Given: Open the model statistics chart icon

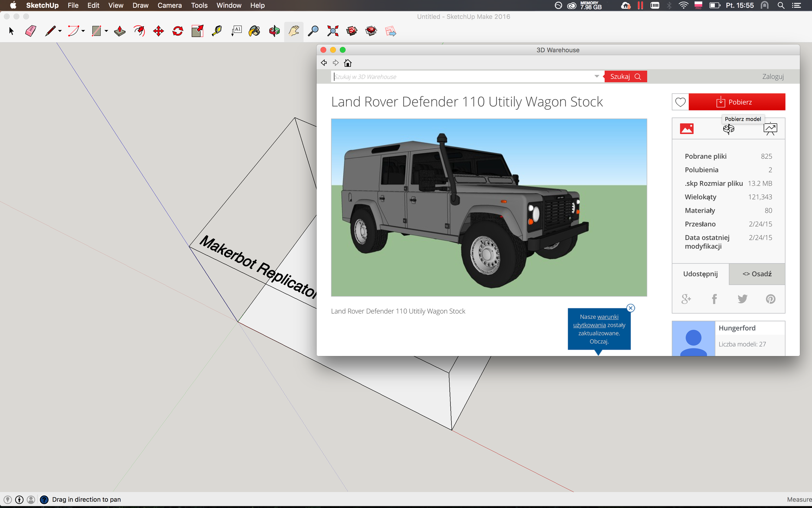Looking at the screenshot, I should tap(770, 129).
